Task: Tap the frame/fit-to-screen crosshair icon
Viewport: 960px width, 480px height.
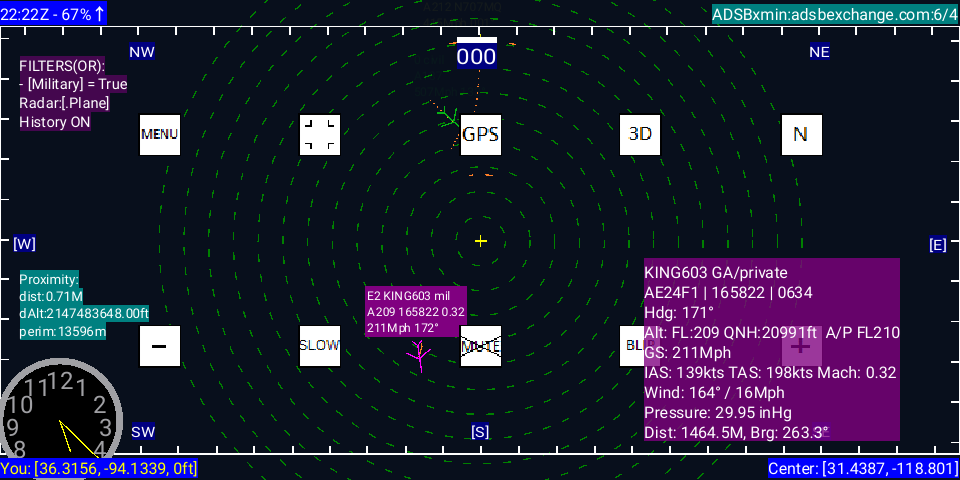Action: click(320, 134)
